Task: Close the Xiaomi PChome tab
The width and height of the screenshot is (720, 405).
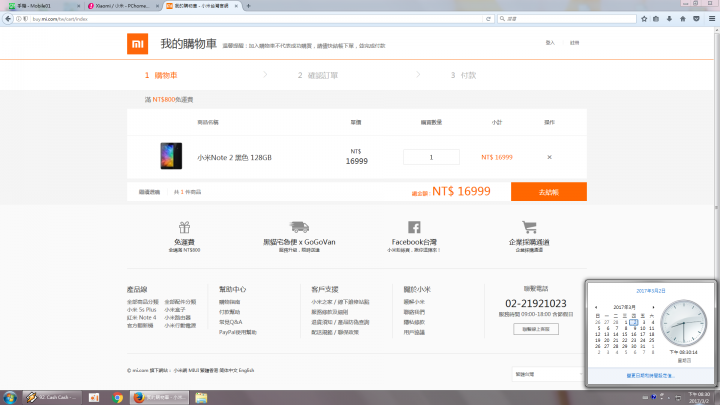Action: 158,6
